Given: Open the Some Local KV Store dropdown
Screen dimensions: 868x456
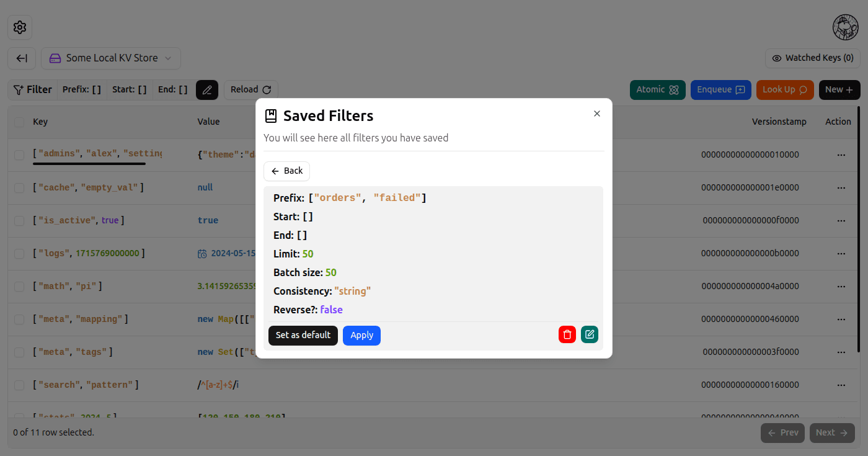Looking at the screenshot, I should pos(111,58).
